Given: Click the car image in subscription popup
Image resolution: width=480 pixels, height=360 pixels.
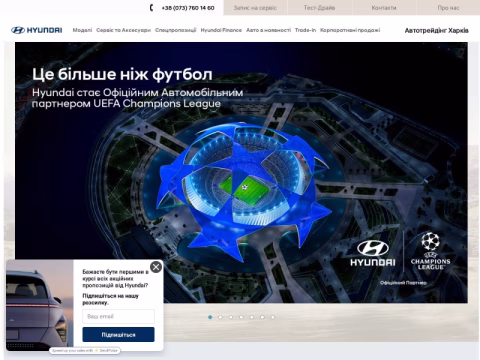Looking at the screenshot, I should point(40,305).
